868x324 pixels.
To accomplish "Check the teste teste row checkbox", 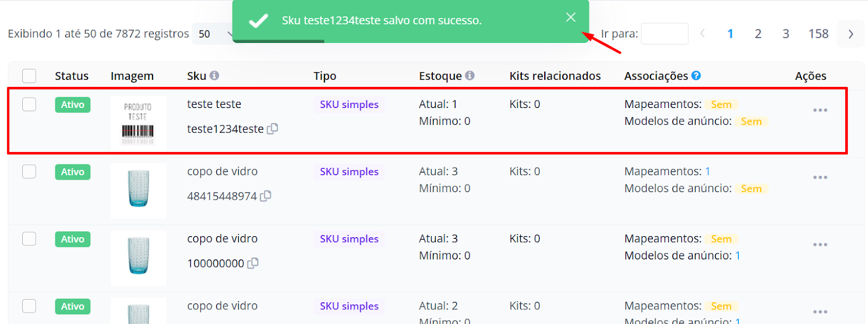I will point(29,104).
